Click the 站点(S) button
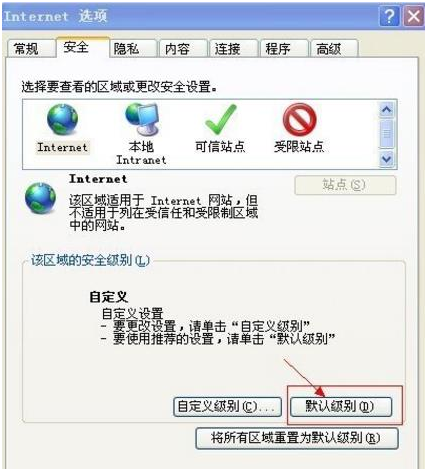Screen dimensions: 427x471 pyautogui.click(x=345, y=185)
